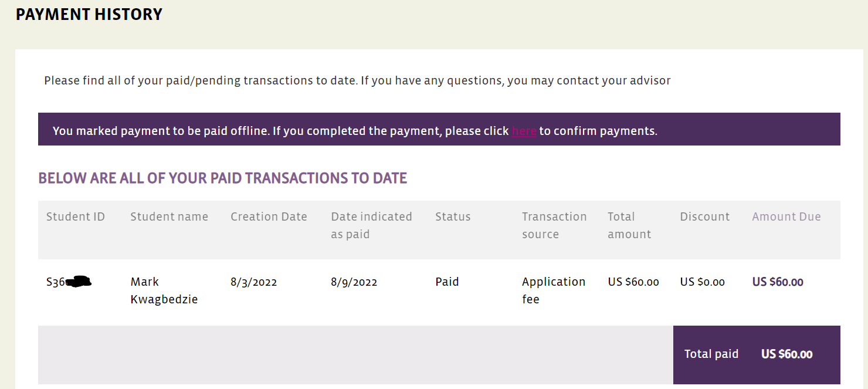Select the 'Total paid' label

pyautogui.click(x=711, y=354)
